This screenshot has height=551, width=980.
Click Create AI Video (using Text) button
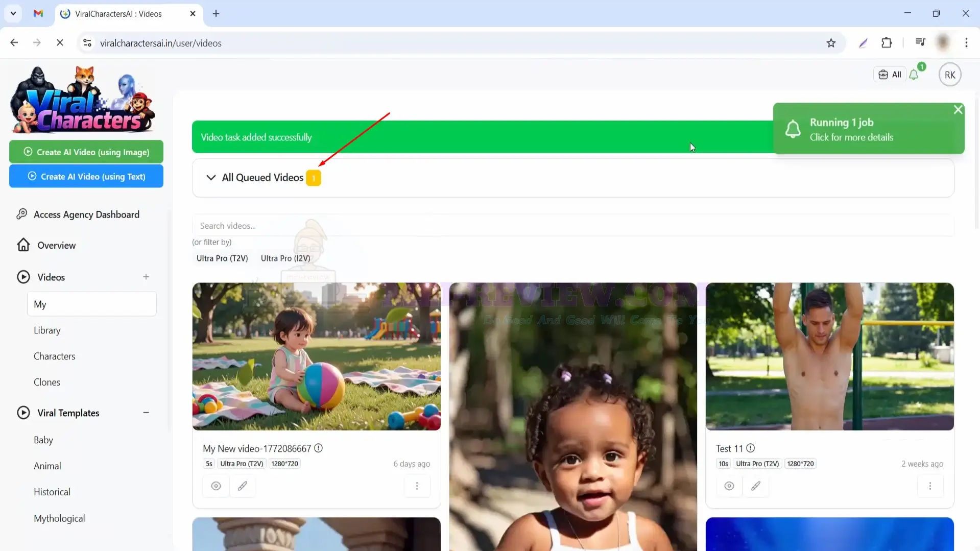86,176
